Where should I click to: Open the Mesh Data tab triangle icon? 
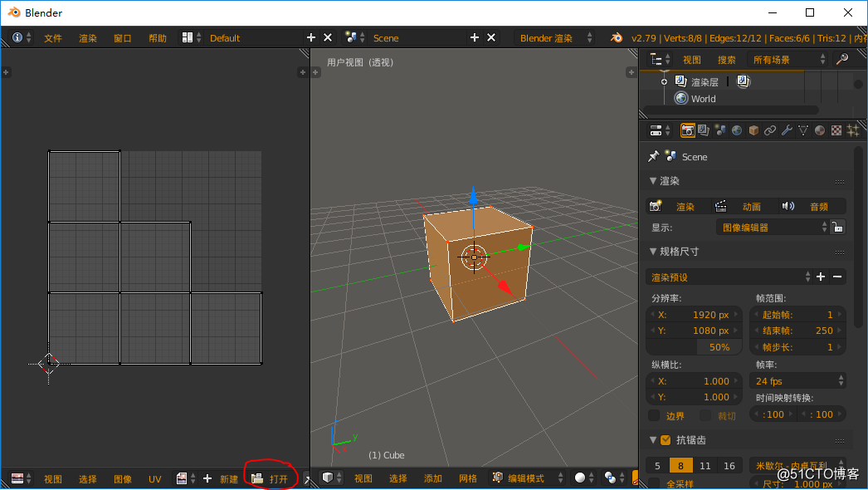pos(803,130)
